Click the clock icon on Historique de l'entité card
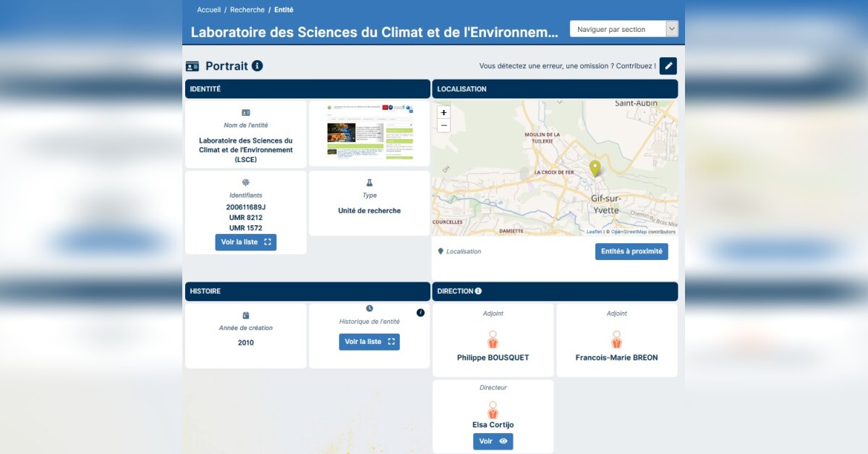Screen dimensions: 868x454 (370, 307)
